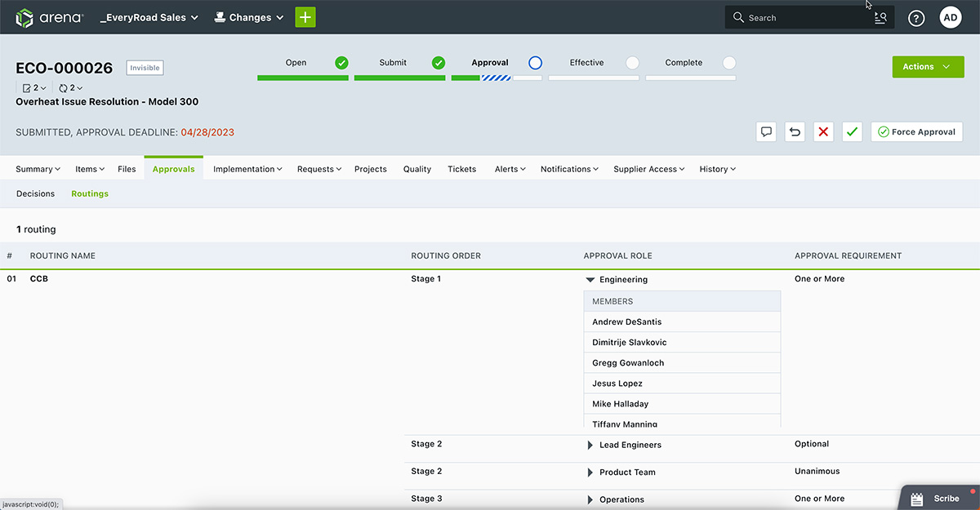The height and width of the screenshot is (510, 980).
Task: Click the green plus create button
Action: point(305,17)
